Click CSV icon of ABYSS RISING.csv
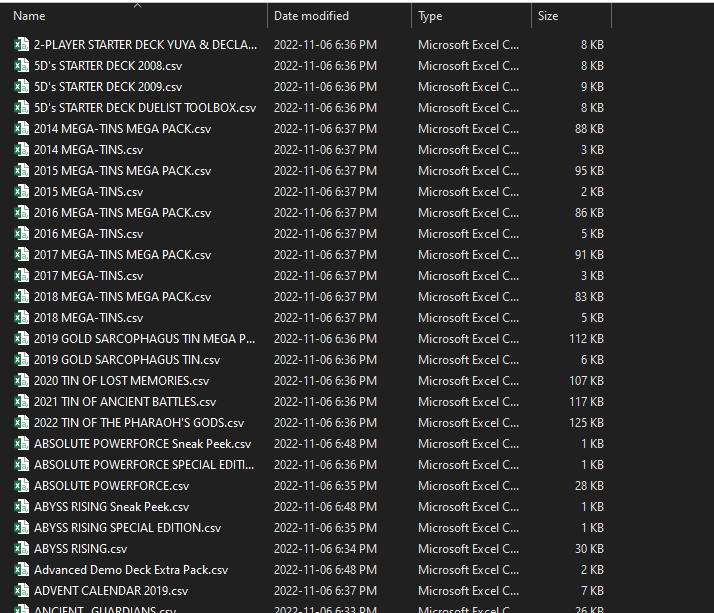The height and width of the screenshot is (613, 714). 21,548
